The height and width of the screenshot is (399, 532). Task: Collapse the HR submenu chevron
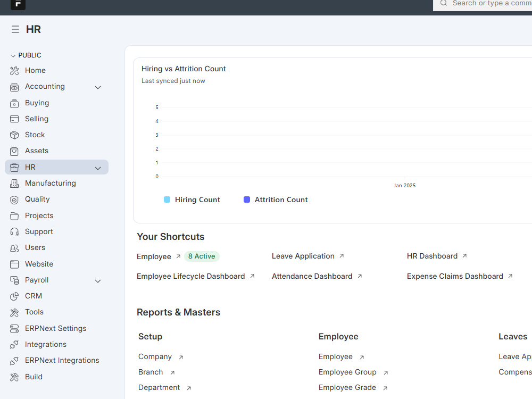coord(98,168)
